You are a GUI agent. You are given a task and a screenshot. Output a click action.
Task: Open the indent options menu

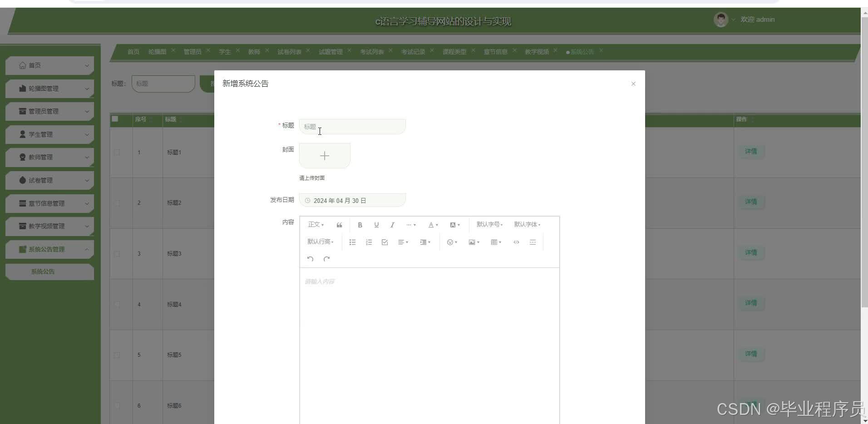coord(425,242)
